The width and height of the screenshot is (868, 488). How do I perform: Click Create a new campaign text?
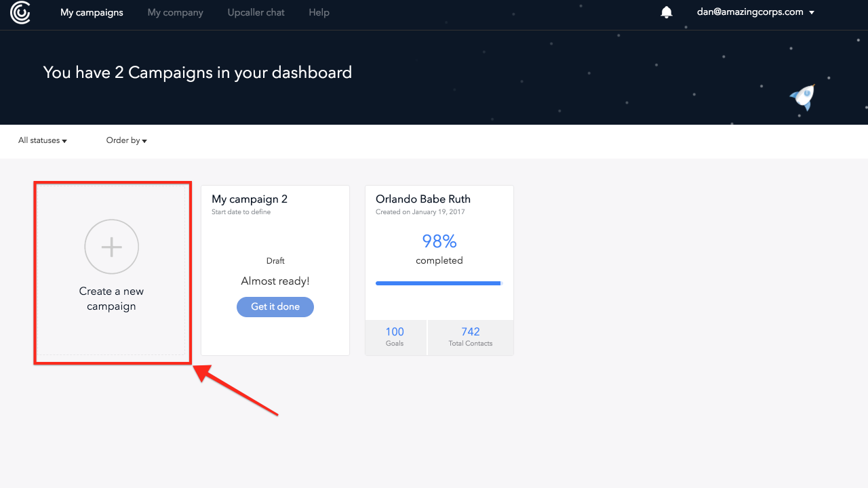coord(112,299)
